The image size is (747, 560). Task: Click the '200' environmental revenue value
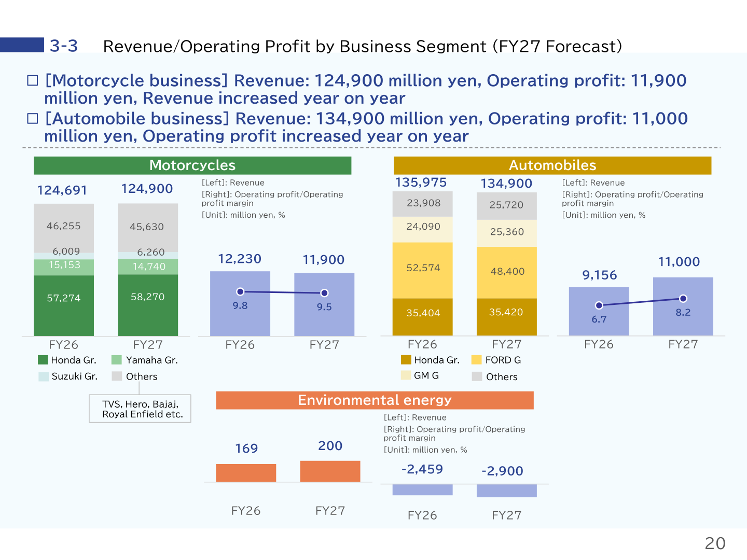click(x=330, y=446)
